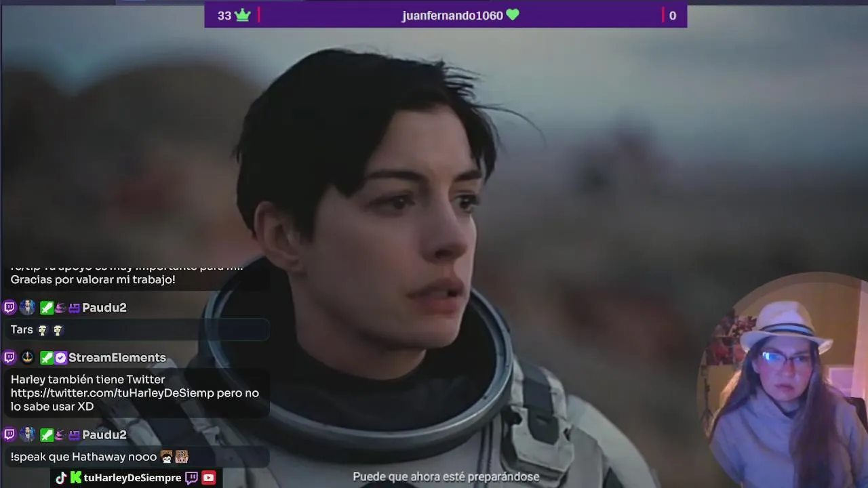
Task: Click the first emote after Hathaway nooo
Action: (167, 457)
